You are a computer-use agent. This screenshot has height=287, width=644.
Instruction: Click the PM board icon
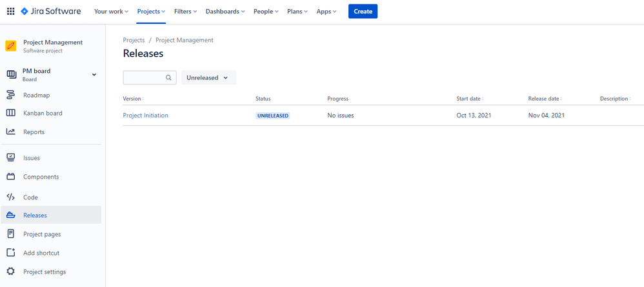click(11, 75)
